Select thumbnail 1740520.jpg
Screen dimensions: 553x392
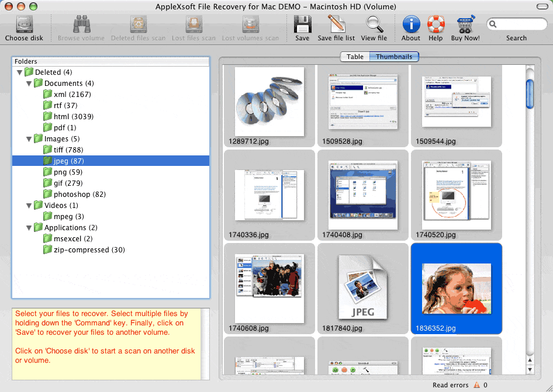457,195
